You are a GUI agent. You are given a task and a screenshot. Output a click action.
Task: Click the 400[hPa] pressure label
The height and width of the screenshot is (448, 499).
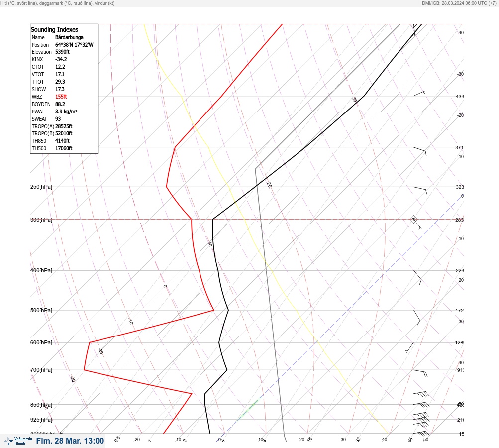[x=41, y=270]
